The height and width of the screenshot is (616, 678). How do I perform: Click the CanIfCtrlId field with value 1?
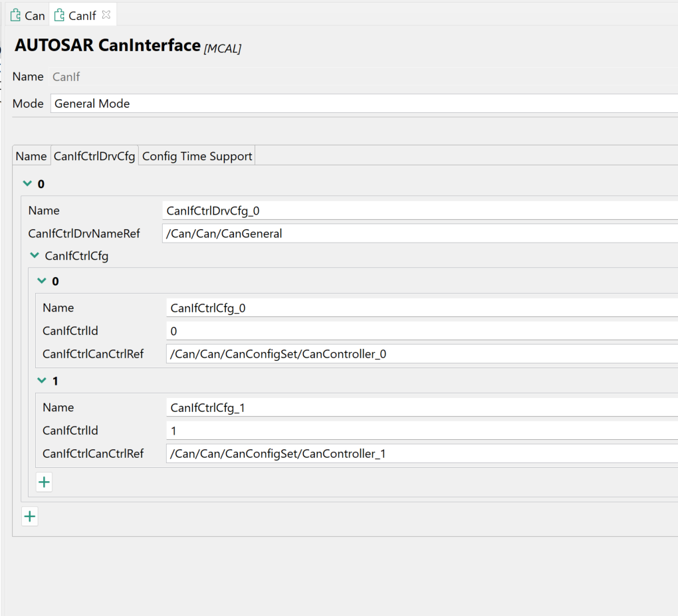[x=422, y=431]
